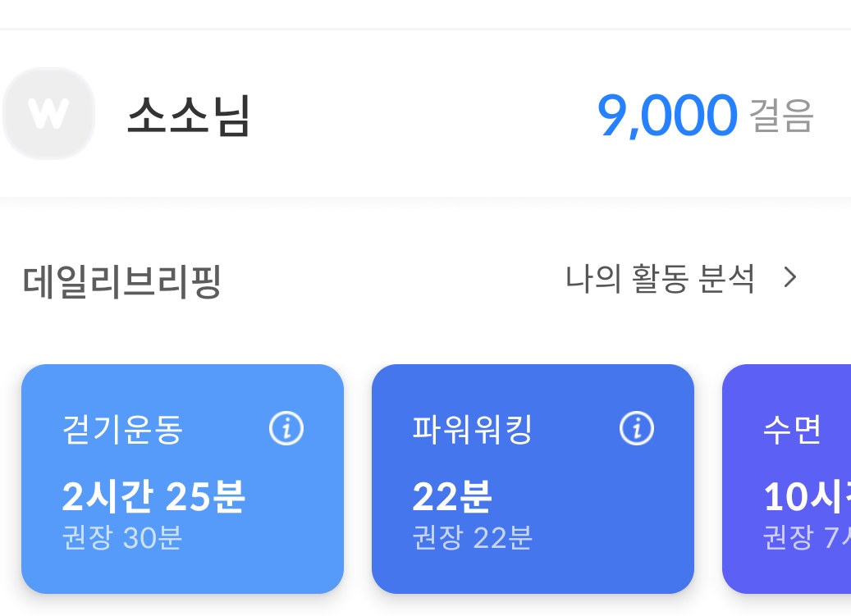Tap the W profile avatar icon
851x616 pixels.
tap(48, 114)
